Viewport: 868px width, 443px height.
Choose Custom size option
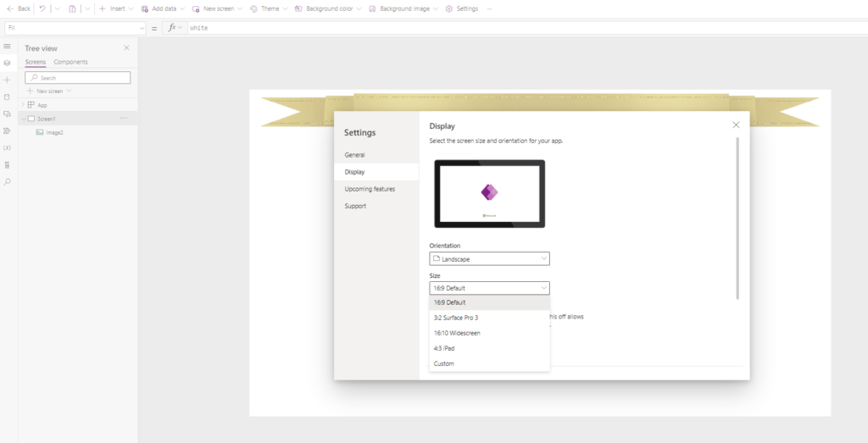pos(489,363)
